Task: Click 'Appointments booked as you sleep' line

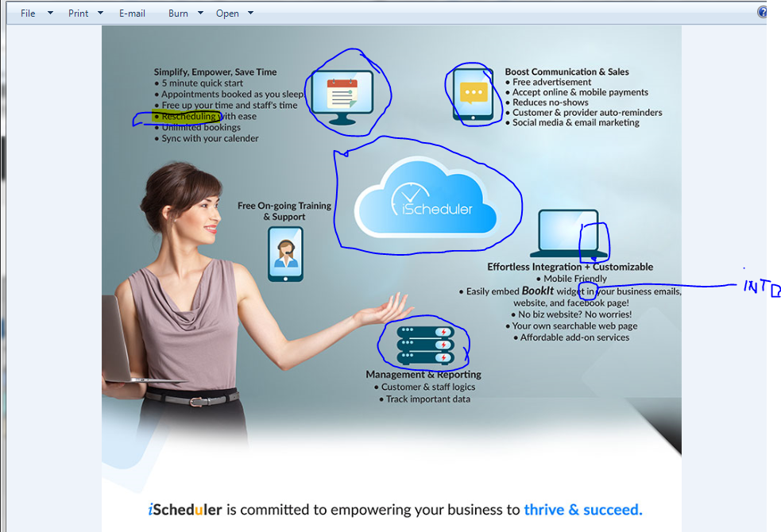Action: 232,94
